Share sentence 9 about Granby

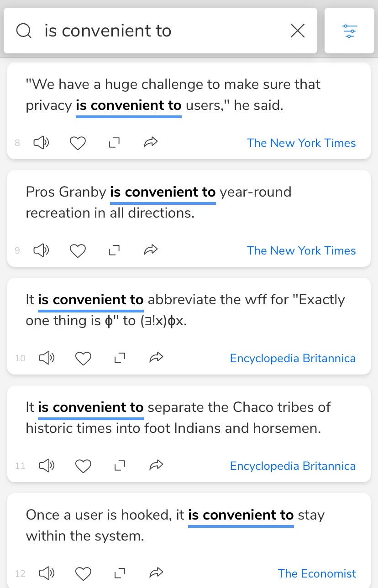pos(151,250)
